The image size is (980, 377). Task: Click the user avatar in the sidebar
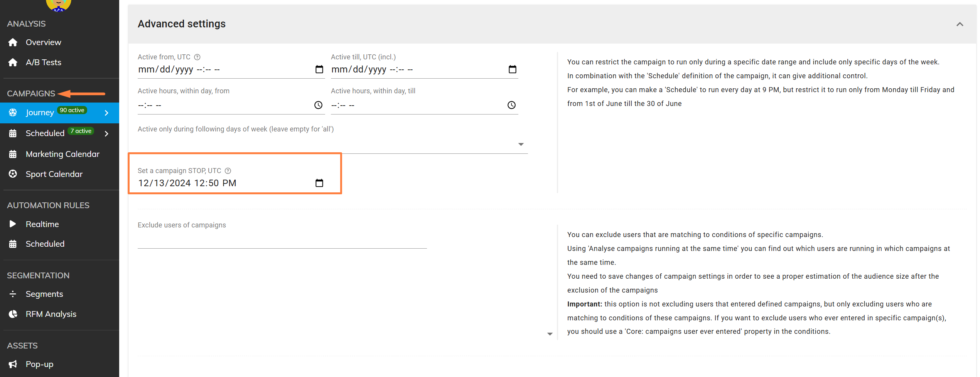pos(58,4)
